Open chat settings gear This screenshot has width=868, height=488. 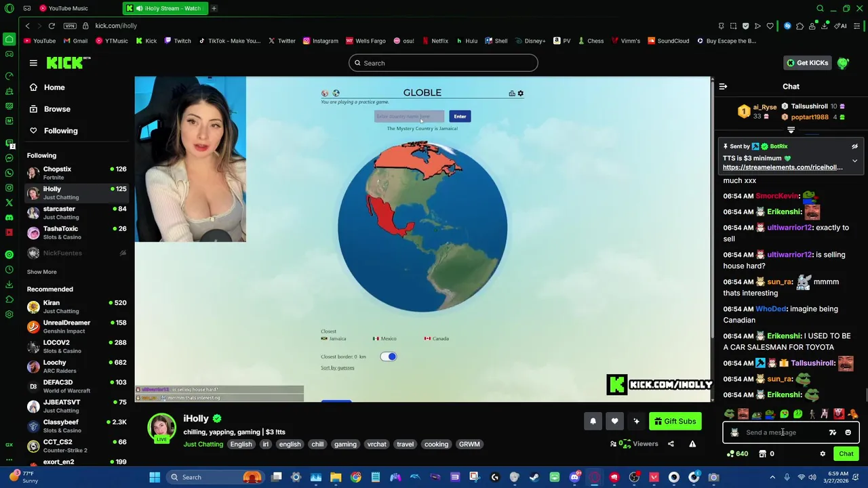coord(823,454)
